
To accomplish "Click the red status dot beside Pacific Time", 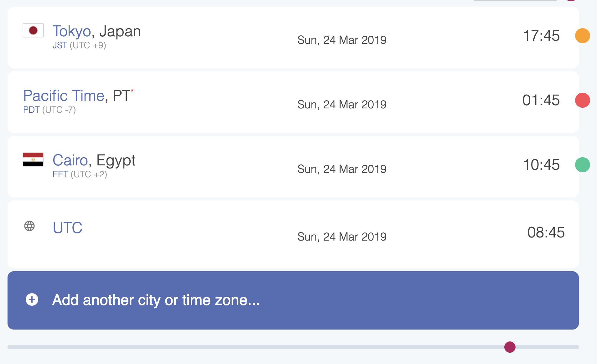I will click(582, 100).
